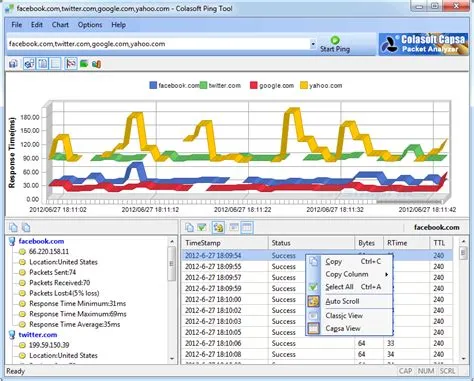Choose Capsa View in context menu
Image resolution: width=474 pixels, height=381 pixels.
coord(349,328)
